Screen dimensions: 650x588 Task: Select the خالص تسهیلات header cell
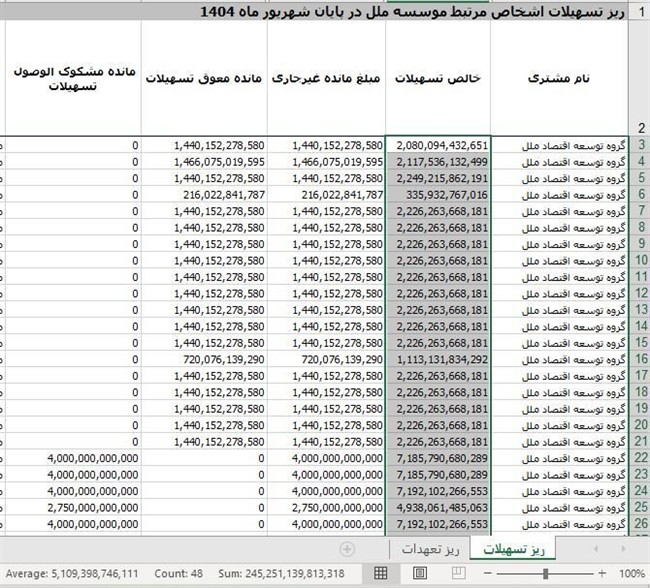click(438, 78)
